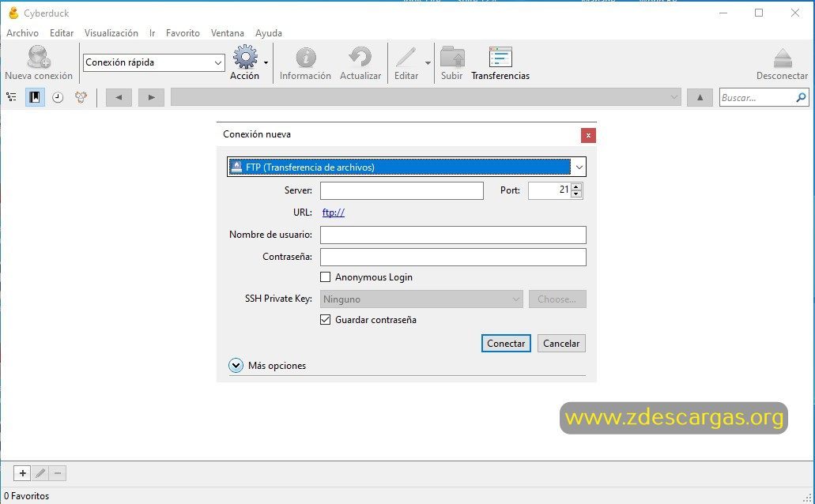Open the Conexión rápida combo box
Screen dimensions: 815x504
click(x=154, y=62)
